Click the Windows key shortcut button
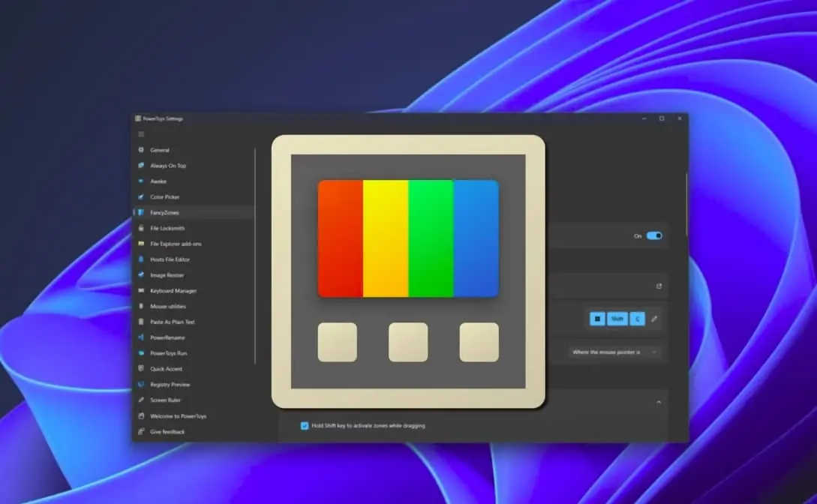This screenshot has height=504, width=817. click(x=598, y=319)
